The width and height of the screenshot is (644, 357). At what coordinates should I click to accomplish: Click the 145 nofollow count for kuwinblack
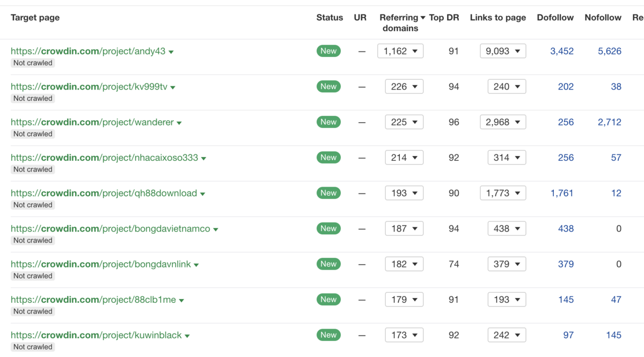pyautogui.click(x=613, y=335)
